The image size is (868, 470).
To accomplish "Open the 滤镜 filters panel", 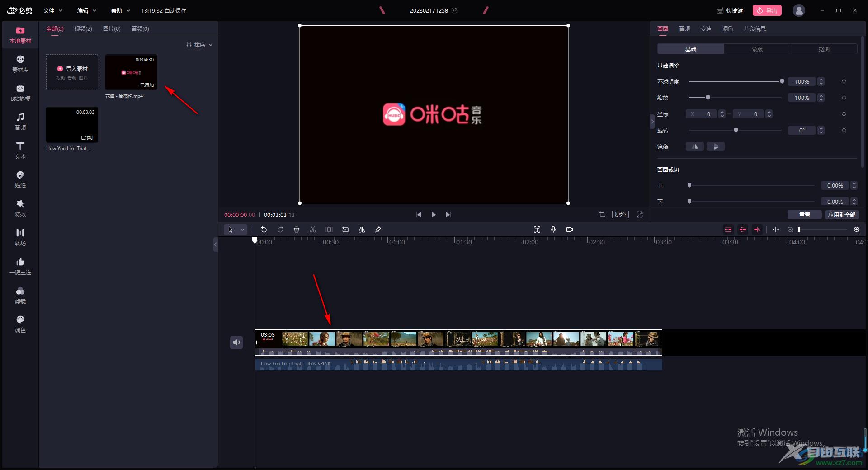I will tap(20, 296).
